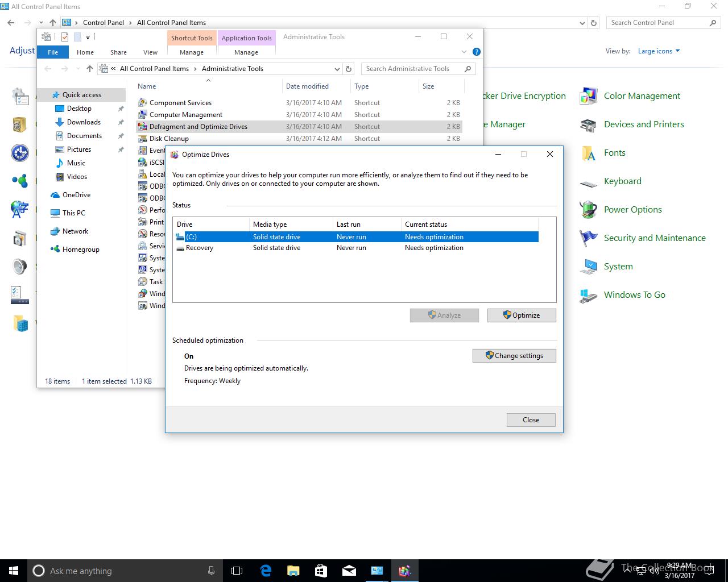Screen dimensions: 728x582
Task: Open Color Management control panel icon
Action: point(589,96)
